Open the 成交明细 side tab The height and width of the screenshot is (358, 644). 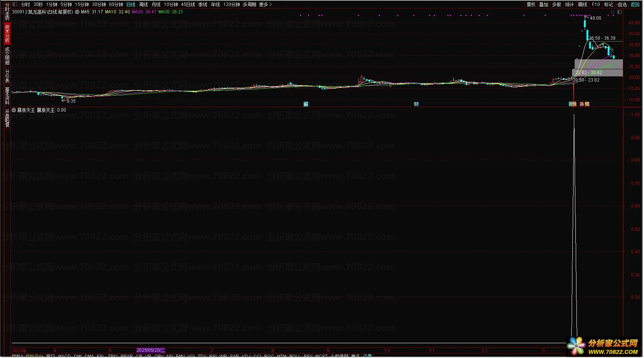[x=7, y=56]
